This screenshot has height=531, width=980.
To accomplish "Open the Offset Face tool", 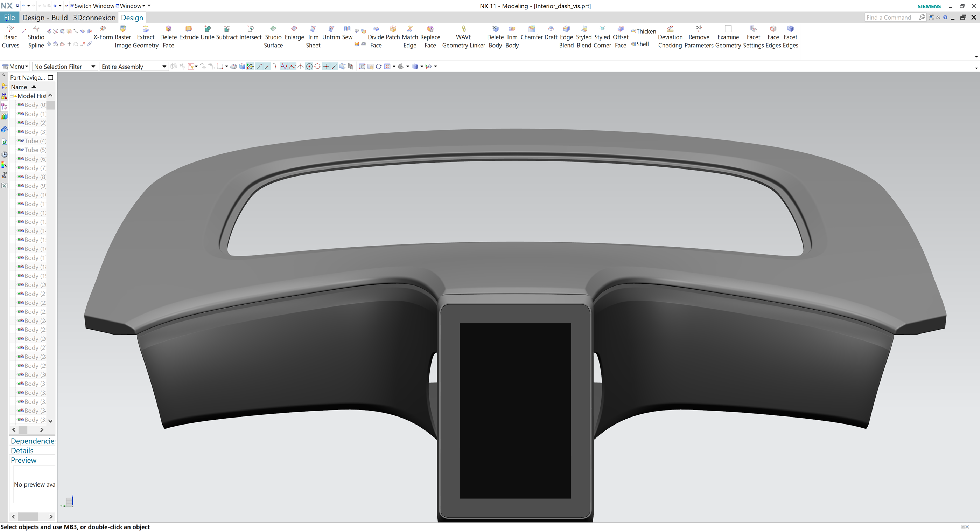I will click(620, 37).
